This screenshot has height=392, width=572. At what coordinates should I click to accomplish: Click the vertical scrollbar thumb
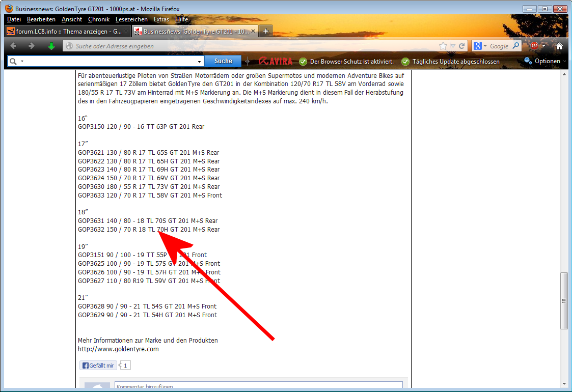pos(564,300)
